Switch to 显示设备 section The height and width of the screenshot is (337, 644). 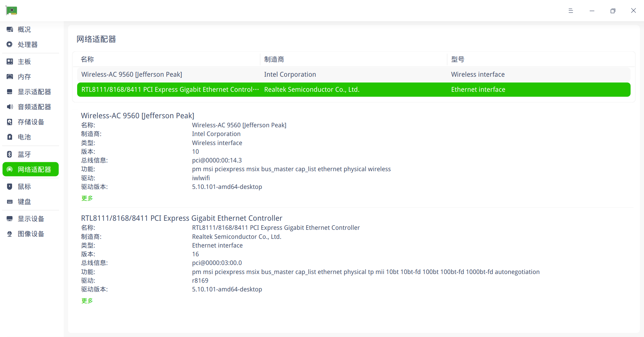[31, 219]
